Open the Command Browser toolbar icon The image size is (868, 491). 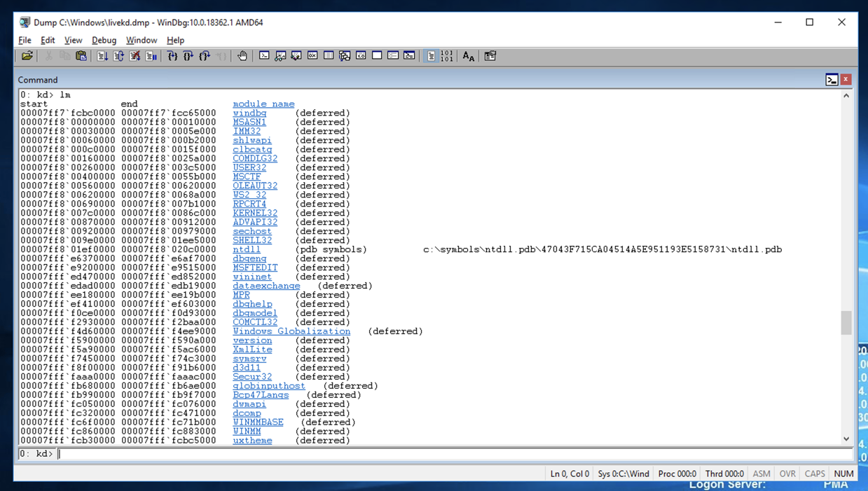point(409,56)
